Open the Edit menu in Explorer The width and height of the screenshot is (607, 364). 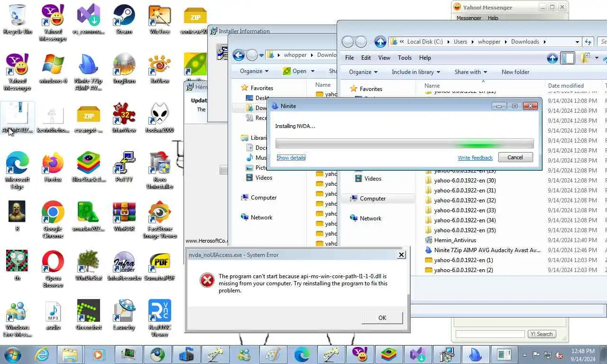pyautogui.click(x=366, y=58)
